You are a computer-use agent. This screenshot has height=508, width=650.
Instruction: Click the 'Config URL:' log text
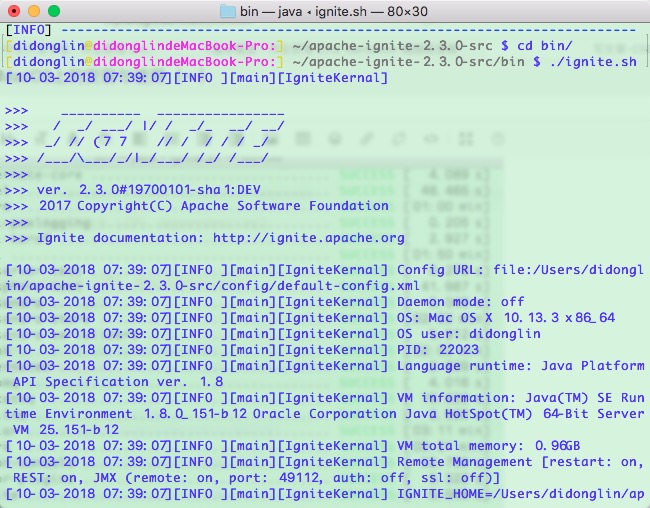(440, 270)
